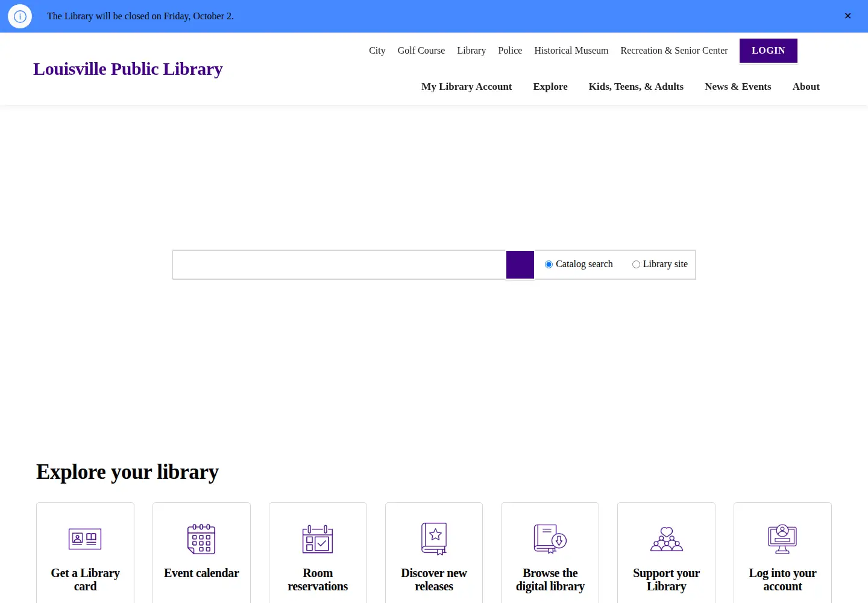The height and width of the screenshot is (603, 868).
Task: Go to the City link
Action: pos(377,51)
